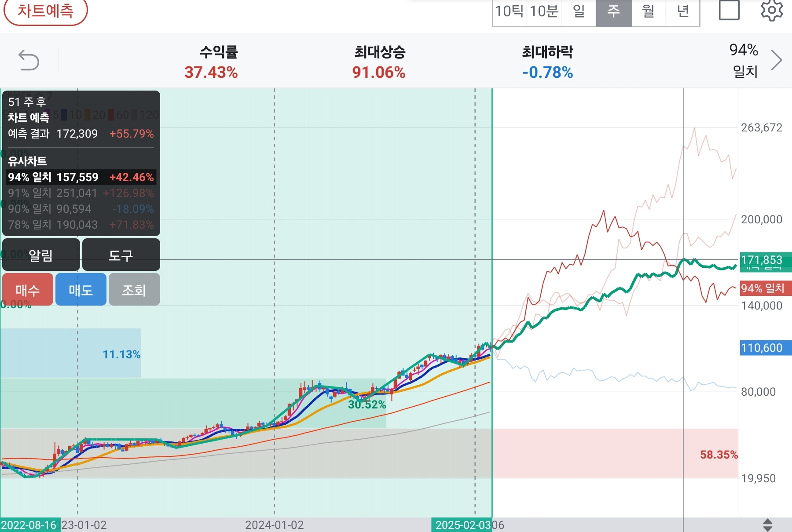The height and width of the screenshot is (532, 792).
Task: Tap the 263,672 axis price label
Action: (x=762, y=128)
